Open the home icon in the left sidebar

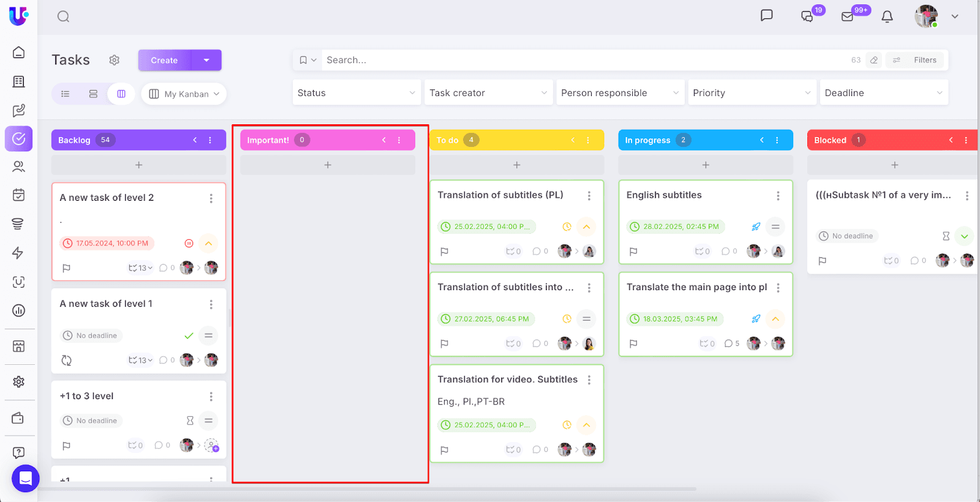(19, 53)
